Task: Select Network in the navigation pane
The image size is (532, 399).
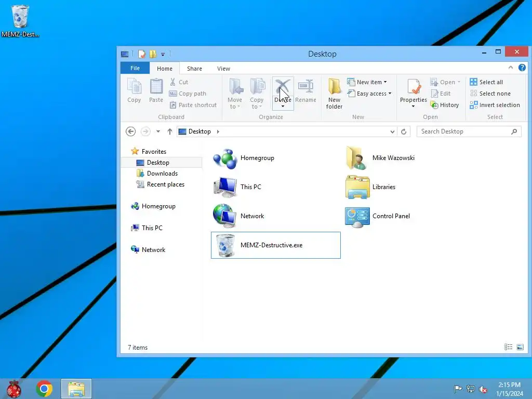Action: tap(148, 250)
